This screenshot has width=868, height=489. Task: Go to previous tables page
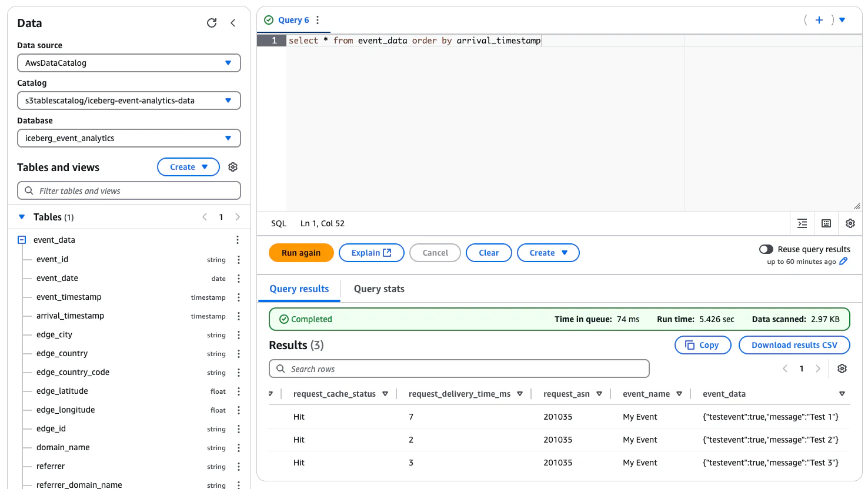(x=205, y=217)
